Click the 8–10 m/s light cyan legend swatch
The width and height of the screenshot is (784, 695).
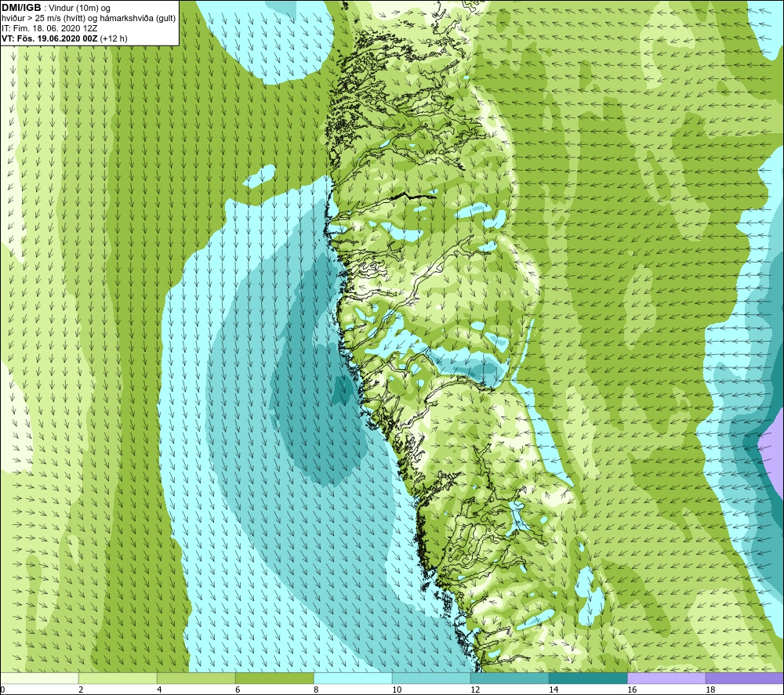[x=353, y=678]
